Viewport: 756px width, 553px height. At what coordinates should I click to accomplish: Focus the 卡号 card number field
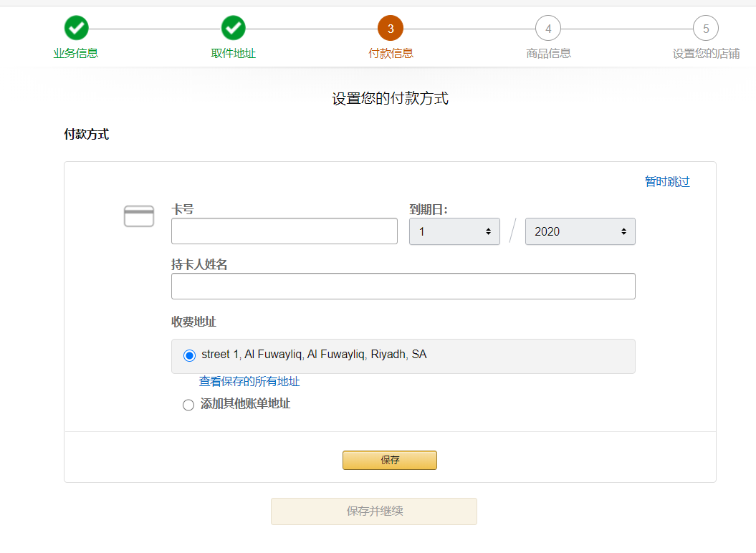pos(284,231)
